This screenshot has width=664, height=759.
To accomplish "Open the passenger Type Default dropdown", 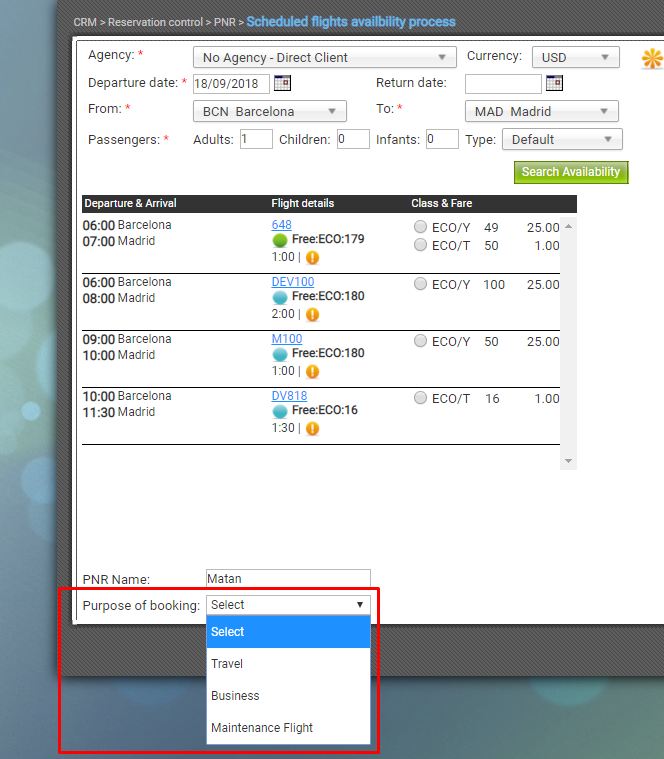I will (562, 139).
